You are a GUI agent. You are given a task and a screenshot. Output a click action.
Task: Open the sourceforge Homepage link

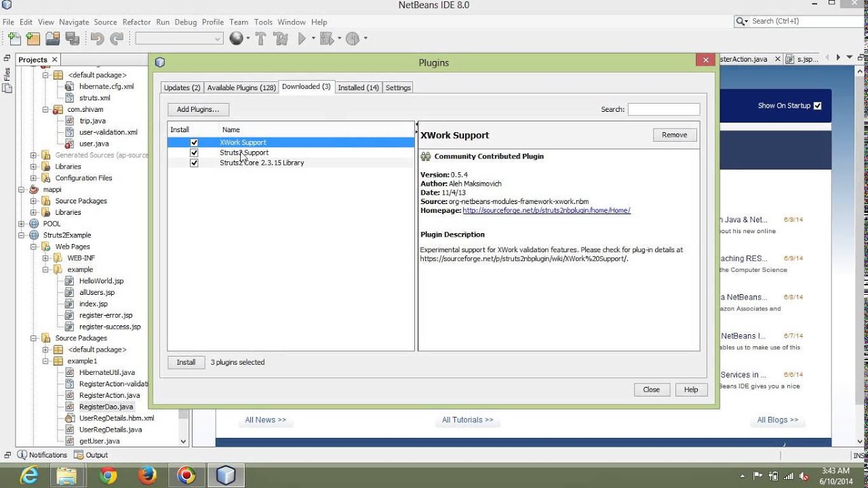tap(547, 211)
